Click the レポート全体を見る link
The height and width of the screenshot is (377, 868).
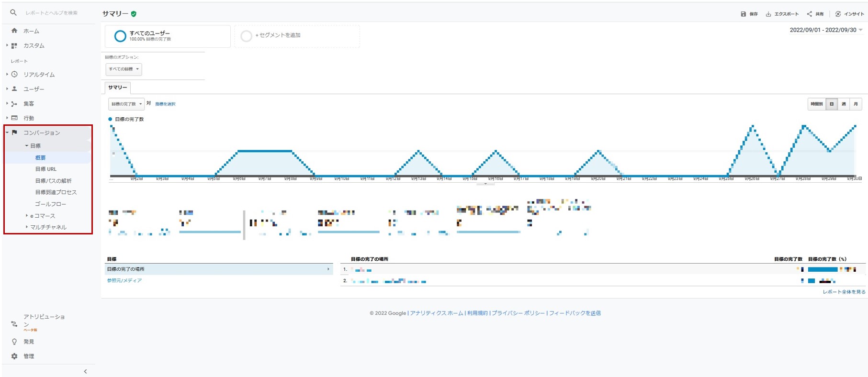844,292
